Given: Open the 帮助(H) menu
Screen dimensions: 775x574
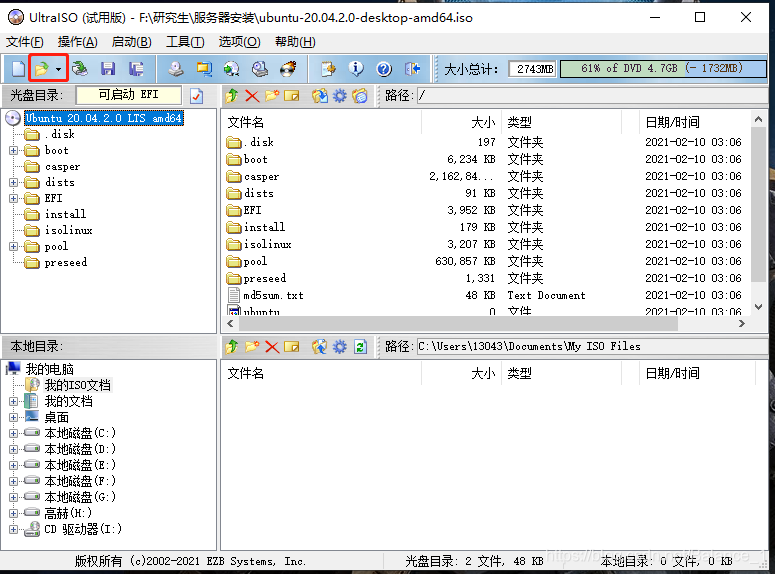Looking at the screenshot, I should pyautogui.click(x=295, y=42).
